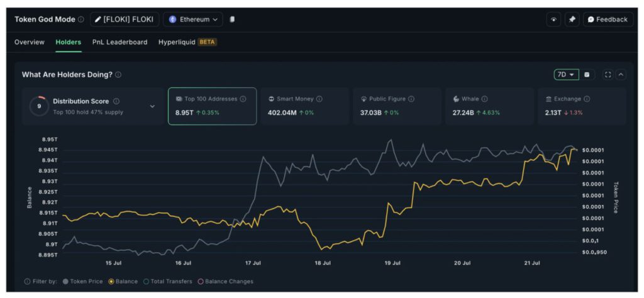Click the fullscreen chart icon
644x298 pixels.
point(608,74)
